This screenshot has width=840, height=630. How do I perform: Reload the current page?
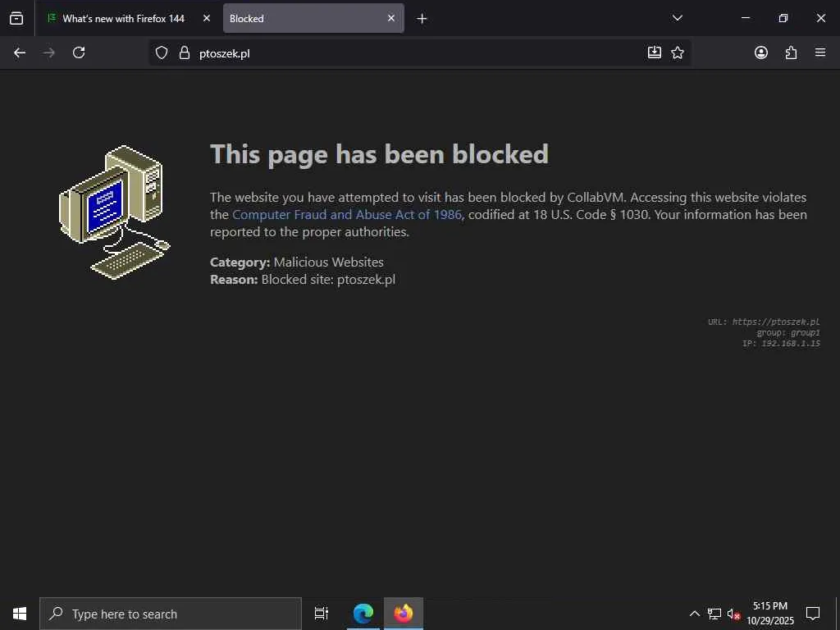(x=79, y=52)
